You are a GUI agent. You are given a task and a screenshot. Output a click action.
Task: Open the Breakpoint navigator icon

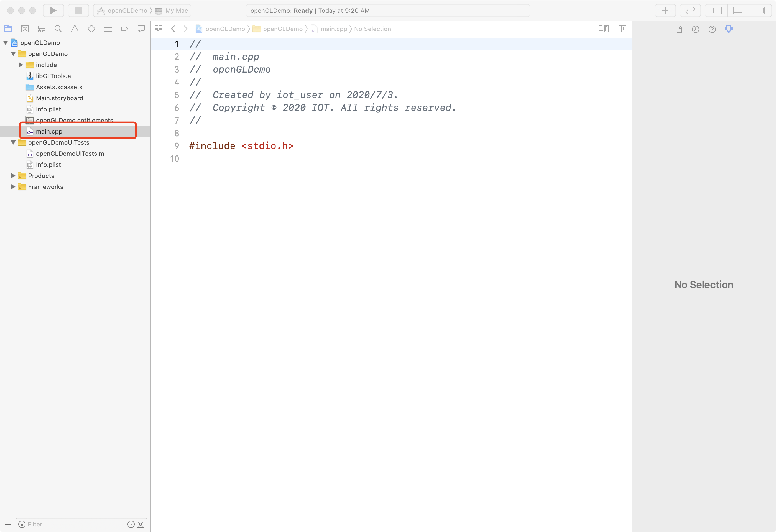coord(124,29)
